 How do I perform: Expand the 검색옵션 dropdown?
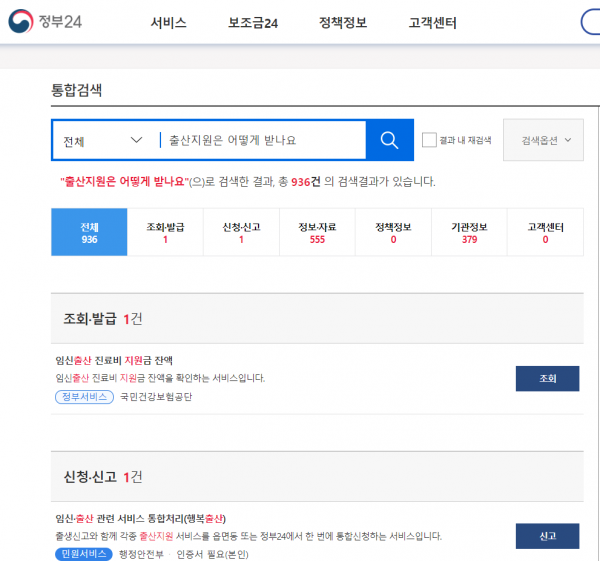[x=544, y=140]
